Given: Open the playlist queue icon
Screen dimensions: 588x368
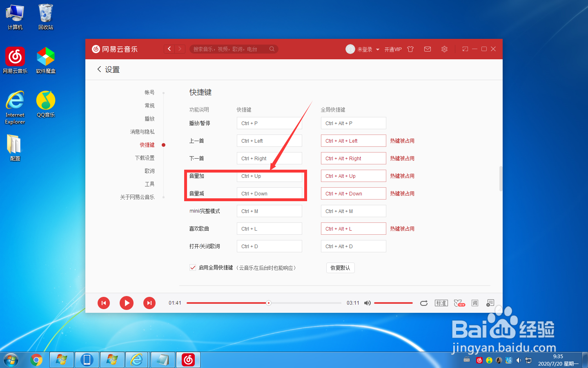Looking at the screenshot, I should coord(490,303).
